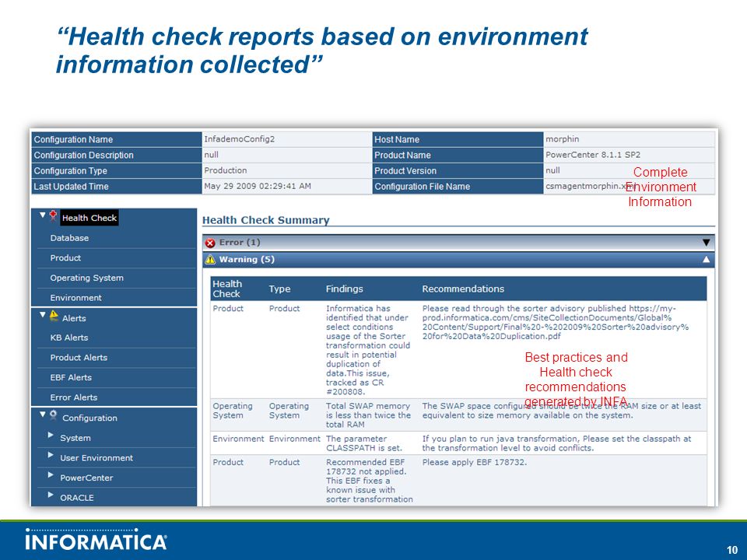Open the Alerts section label
The width and height of the screenshot is (747, 560).
point(74,319)
